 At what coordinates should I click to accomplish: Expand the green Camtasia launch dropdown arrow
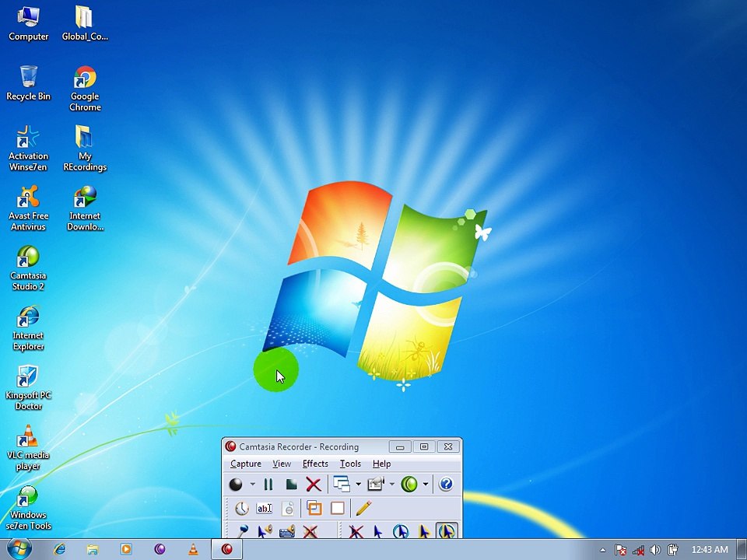[426, 485]
